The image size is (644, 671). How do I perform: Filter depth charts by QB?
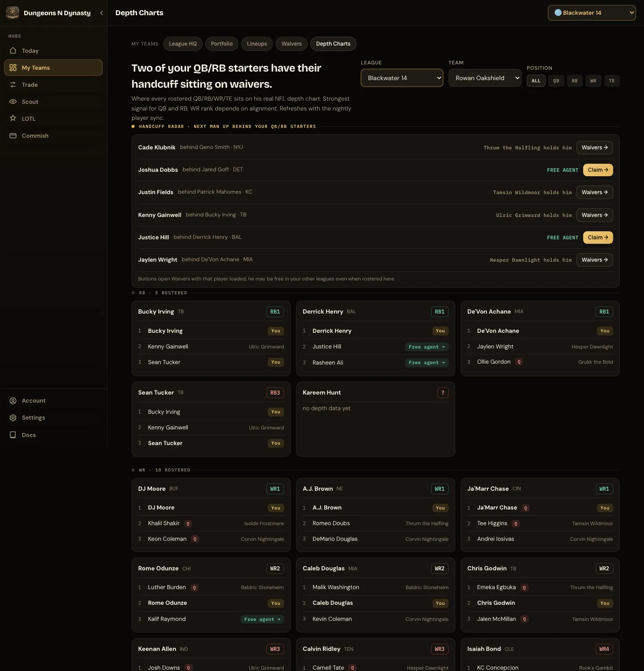(556, 81)
